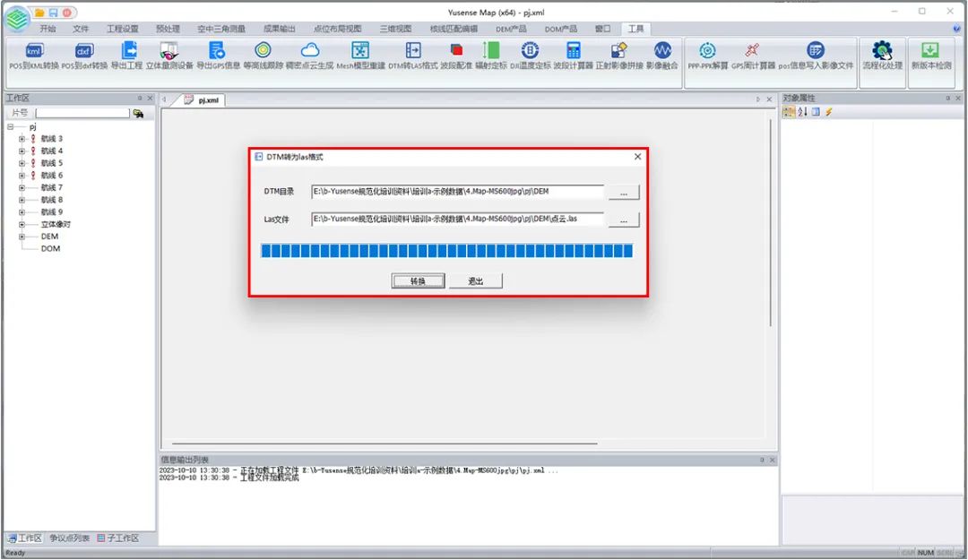Click the 新版本检测 update icon
Image resolution: width=968 pixels, height=560 pixels.
[931, 54]
